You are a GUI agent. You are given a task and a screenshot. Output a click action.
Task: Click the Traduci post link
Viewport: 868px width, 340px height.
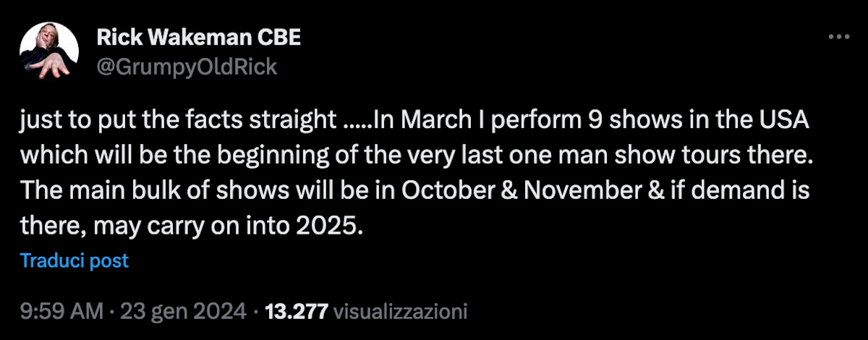click(x=75, y=260)
